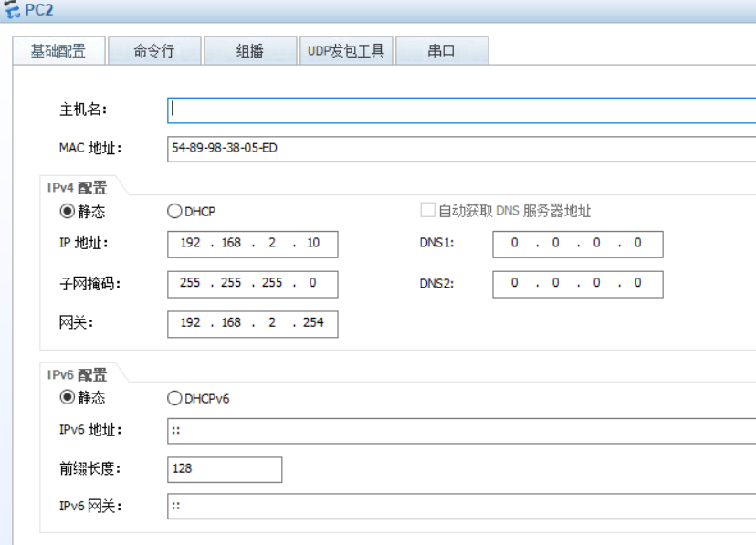Open the 命令行 tab

point(154,50)
